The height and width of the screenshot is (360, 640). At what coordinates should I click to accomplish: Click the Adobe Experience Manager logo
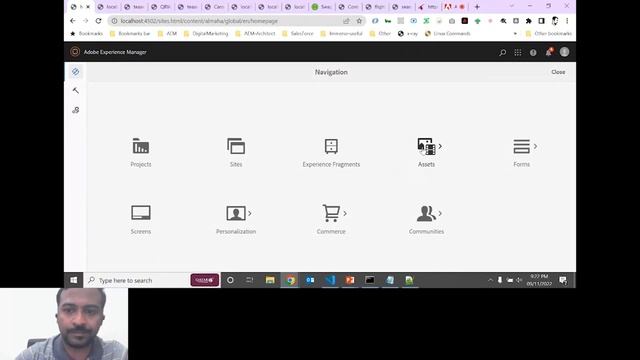[x=75, y=52]
